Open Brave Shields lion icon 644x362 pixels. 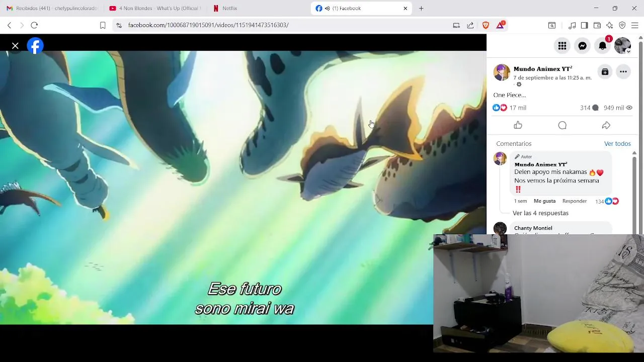(x=486, y=25)
